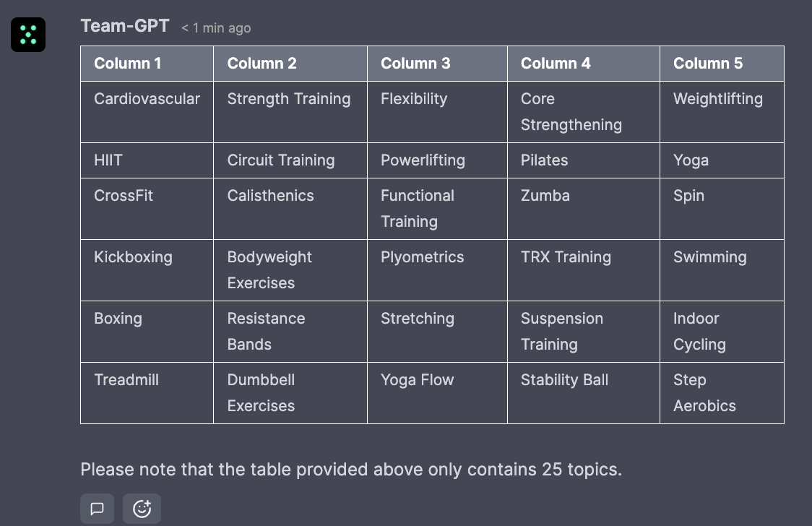
Task: Click the Circuit Training cell
Action: [x=290, y=160]
